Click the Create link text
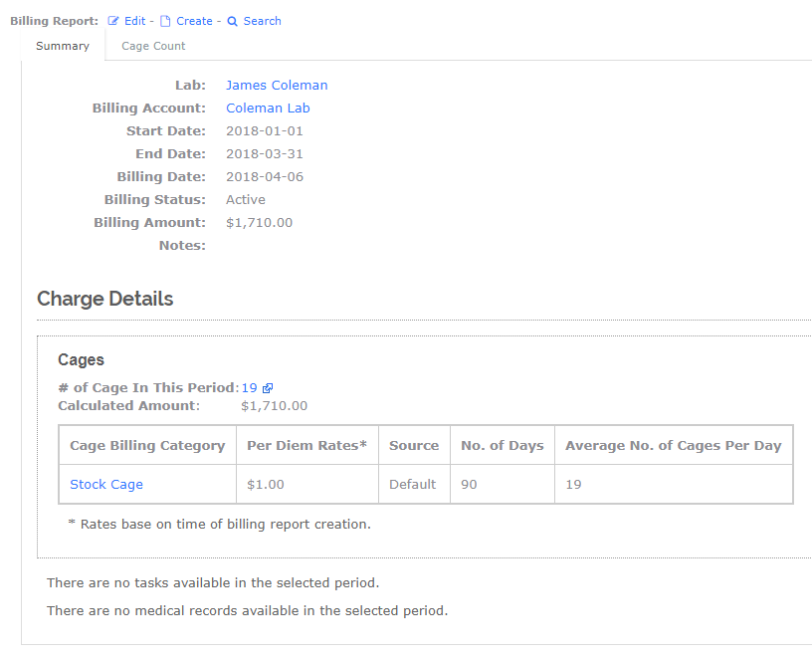Image resolution: width=812 pixels, height=660 pixels. click(x=194, y=21)
